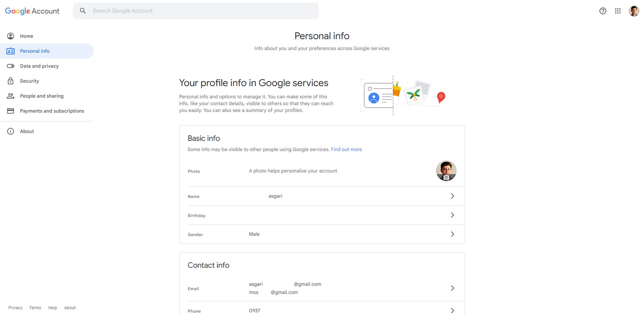The image size is (644, 315).
Task: Change profile photo in Basic info
Action: 446,171
